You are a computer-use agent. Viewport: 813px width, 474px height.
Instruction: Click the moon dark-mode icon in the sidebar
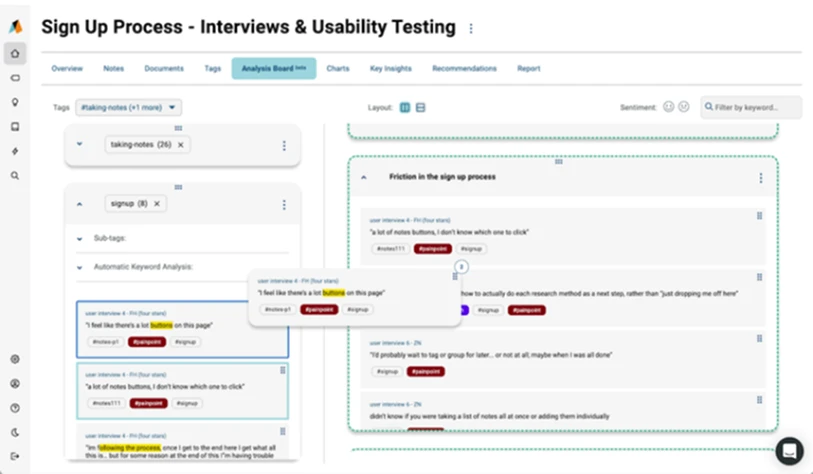(15, 432)
